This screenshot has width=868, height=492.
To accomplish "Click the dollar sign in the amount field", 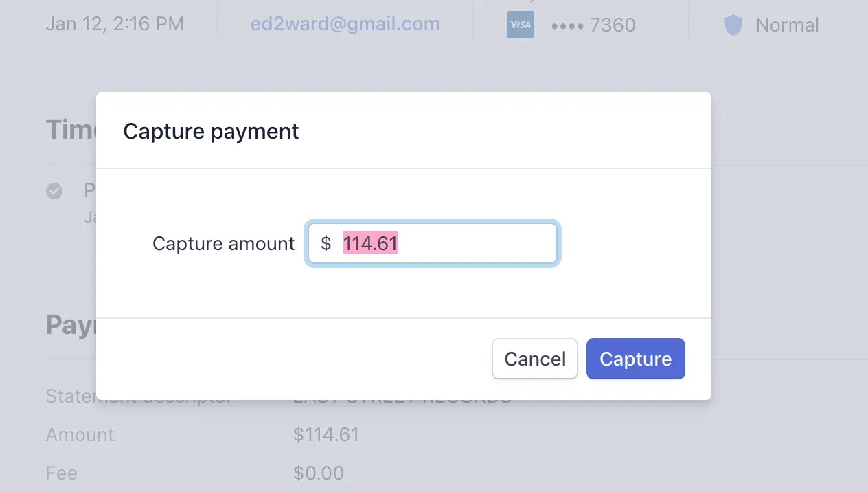I will point(326,243).
